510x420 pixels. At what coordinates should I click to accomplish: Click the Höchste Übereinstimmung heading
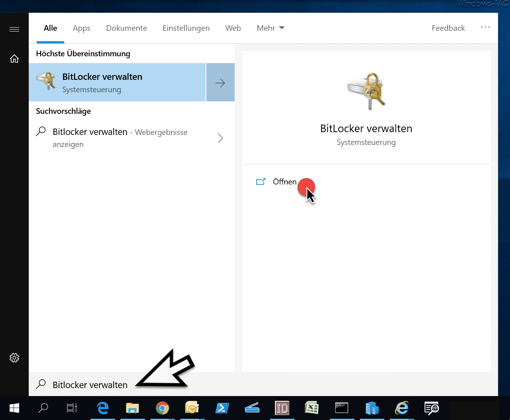click(83, 53)
